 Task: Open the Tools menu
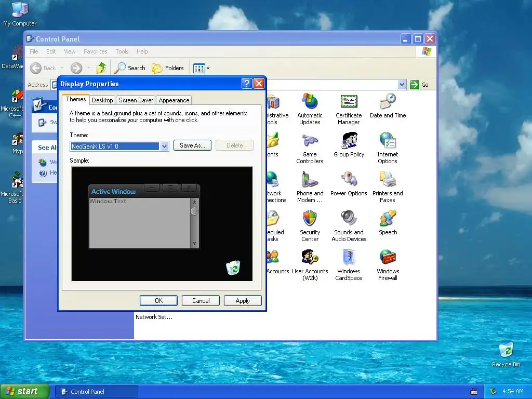[x=122, y=51]
